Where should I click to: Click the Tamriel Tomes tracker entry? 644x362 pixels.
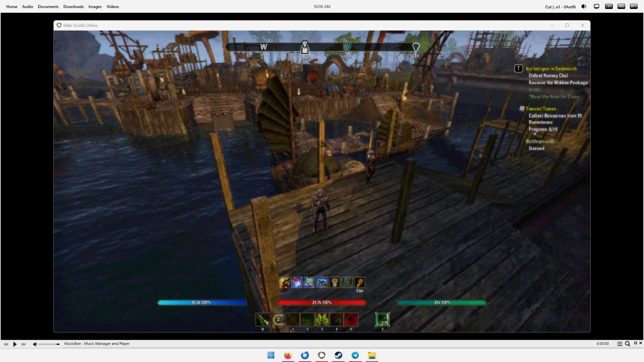point(541,109)
